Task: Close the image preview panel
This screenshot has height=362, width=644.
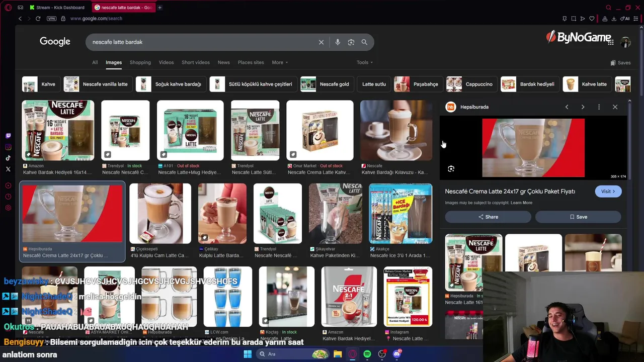Action: pos(615,107)
